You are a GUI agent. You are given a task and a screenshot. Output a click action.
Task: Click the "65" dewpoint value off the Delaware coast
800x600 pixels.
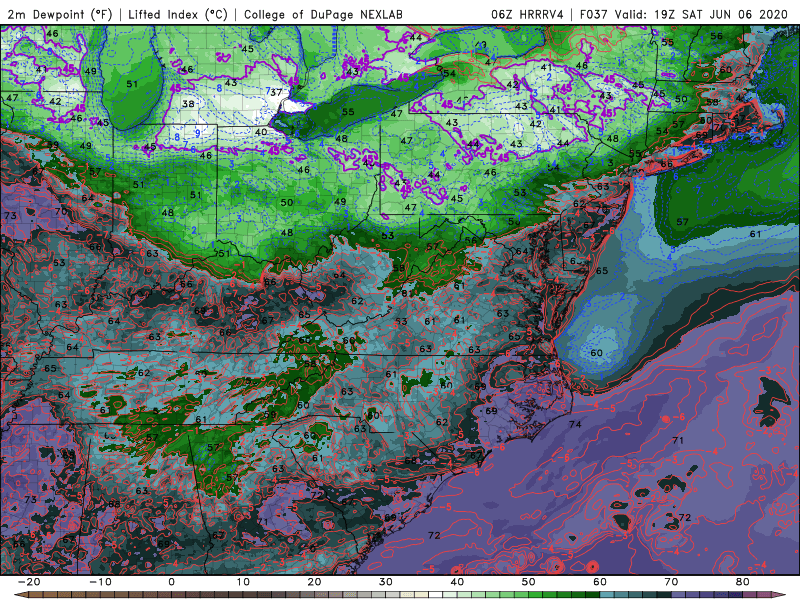click(x=602, y=270)
